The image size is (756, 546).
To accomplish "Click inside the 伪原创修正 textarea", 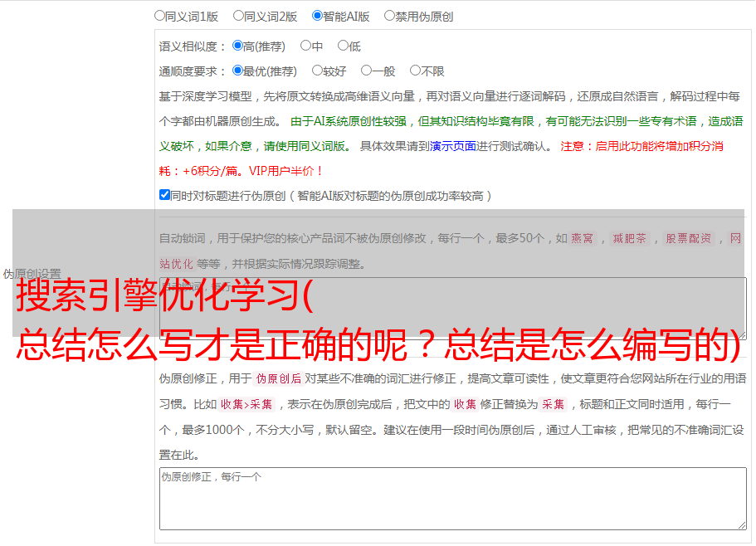I will click(453, 499).
